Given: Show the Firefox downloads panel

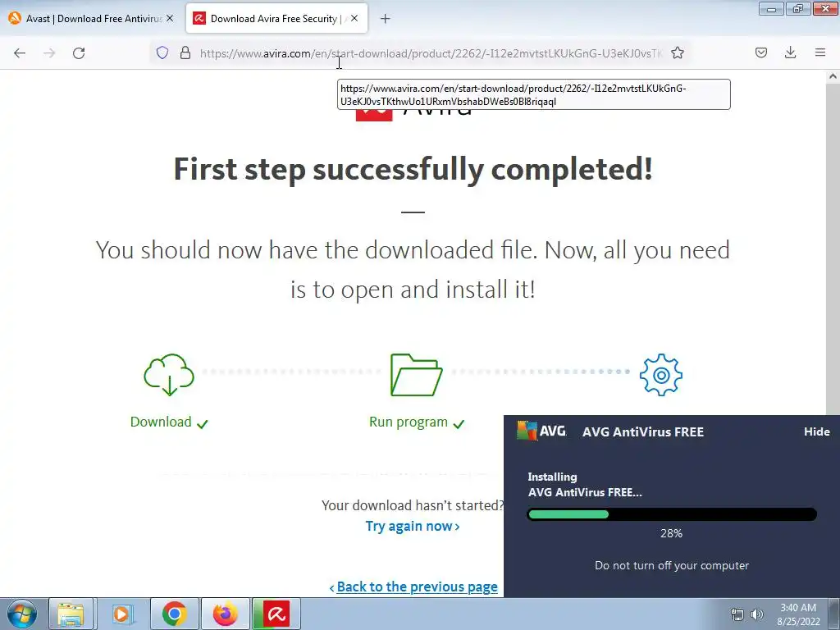Looking at the screenshot, I should 790,52.
